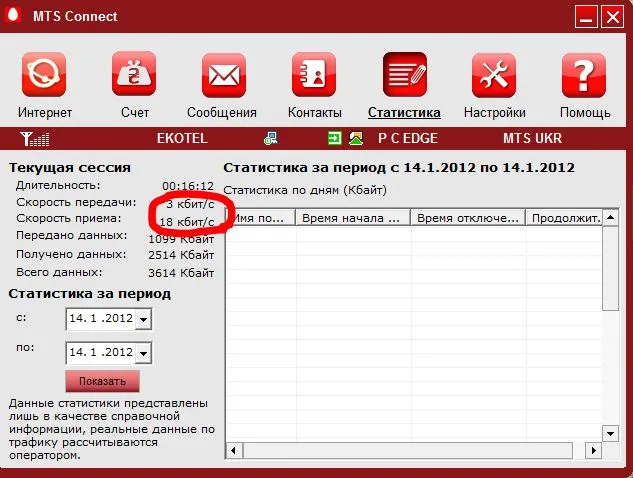Click the green upload picture icon

(x=356, y=138)
